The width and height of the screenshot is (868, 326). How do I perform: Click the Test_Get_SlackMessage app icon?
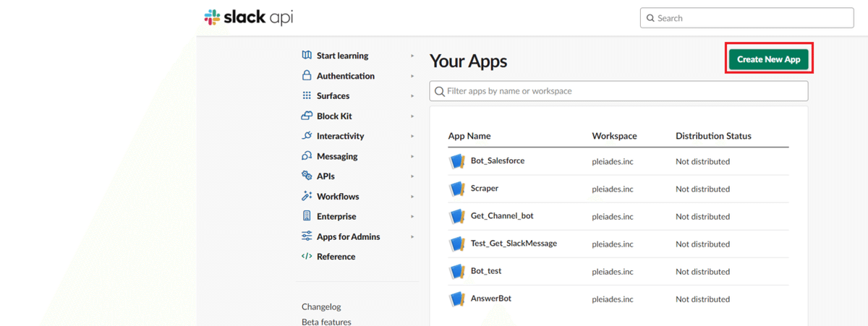(456, 244)
